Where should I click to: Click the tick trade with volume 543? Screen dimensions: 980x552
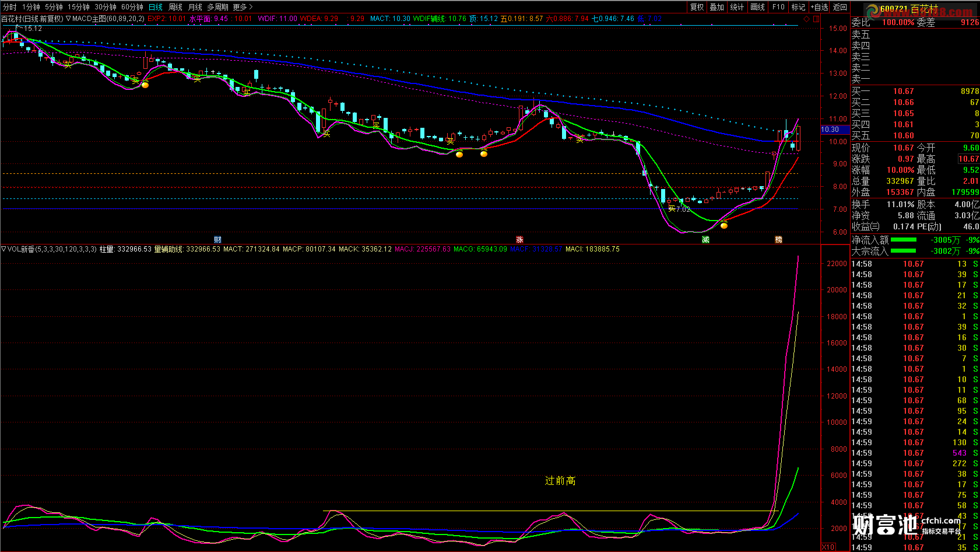[960, 453]
